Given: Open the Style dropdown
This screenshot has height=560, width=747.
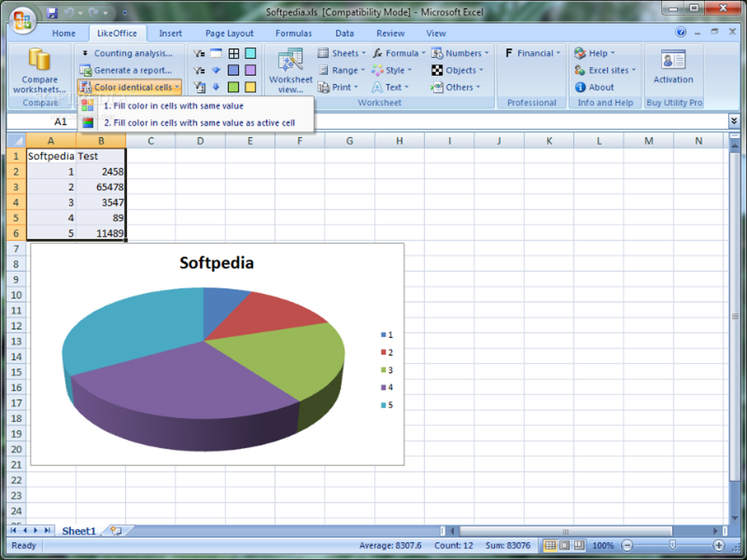Looking at the screenshot, I should click(x=392, y=70).
